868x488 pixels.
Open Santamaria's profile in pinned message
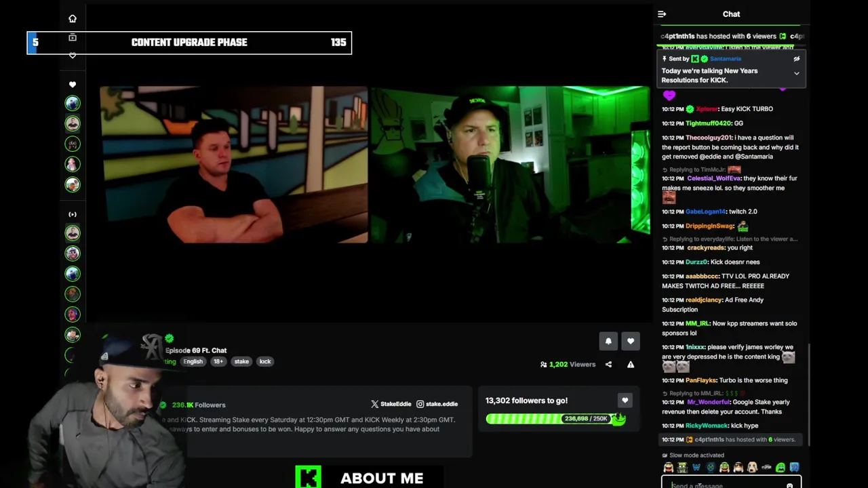pos(726,59)
